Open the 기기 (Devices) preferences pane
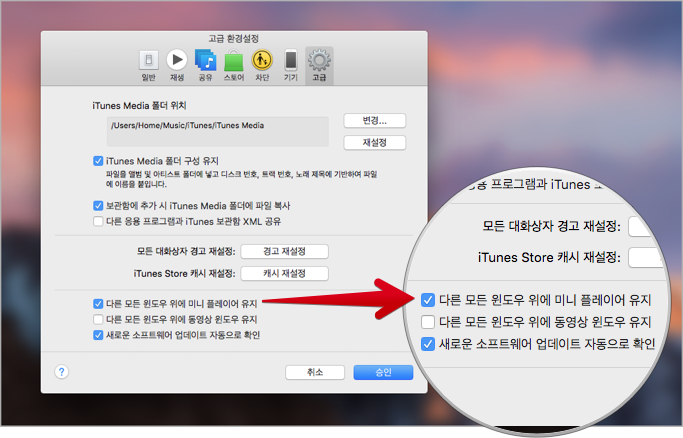 [x=291, y=65]
